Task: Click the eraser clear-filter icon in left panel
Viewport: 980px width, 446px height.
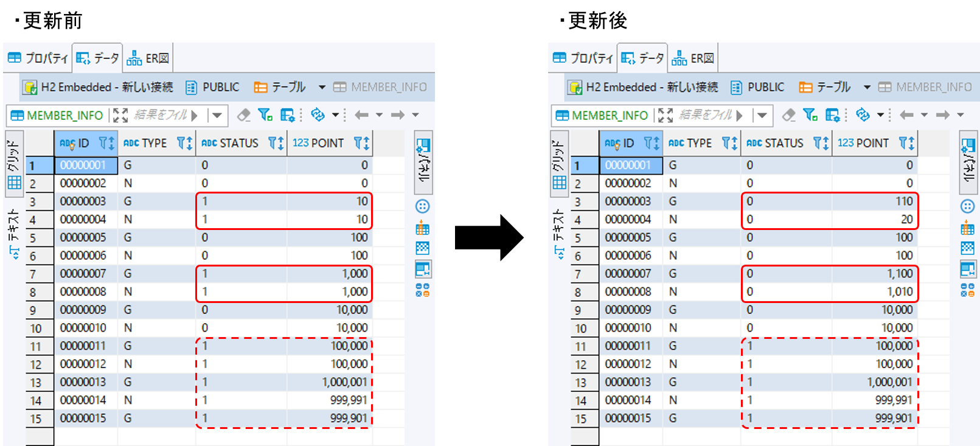Action: click(x=243, y=114)
